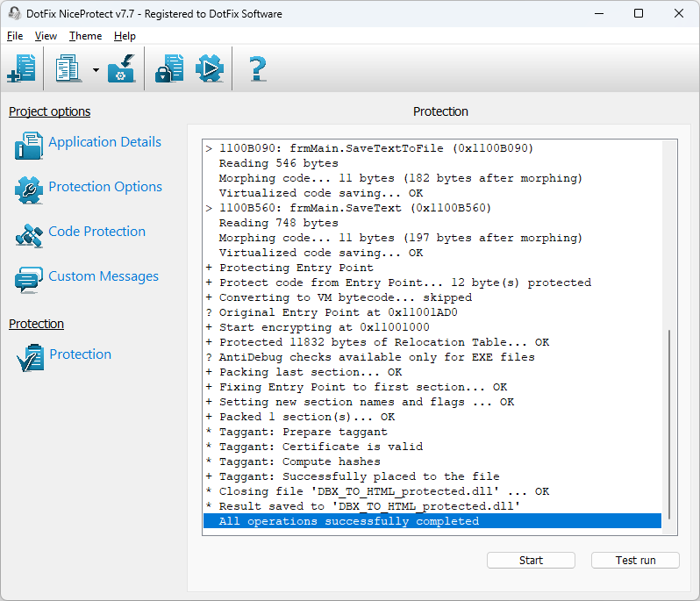Click the Custom Messages chat icon
Image resolution: width=700 pixels, height=601 pixels.
[x=29, y=280]
